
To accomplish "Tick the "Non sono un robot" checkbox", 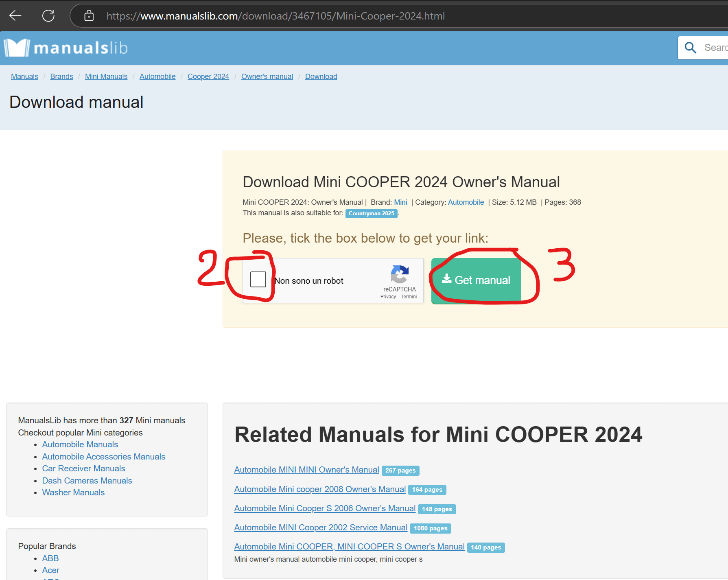I will pyautogui.click(x=258, y=280).
